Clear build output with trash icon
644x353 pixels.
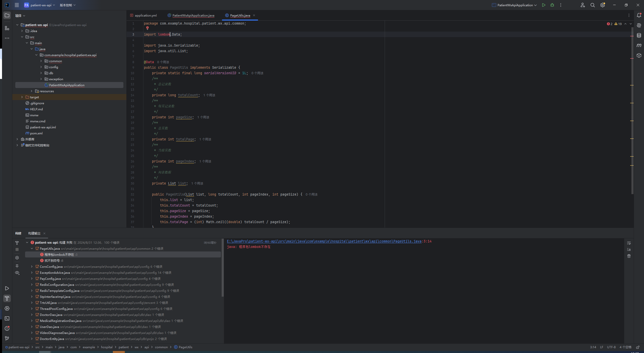(x=629, y=256)
